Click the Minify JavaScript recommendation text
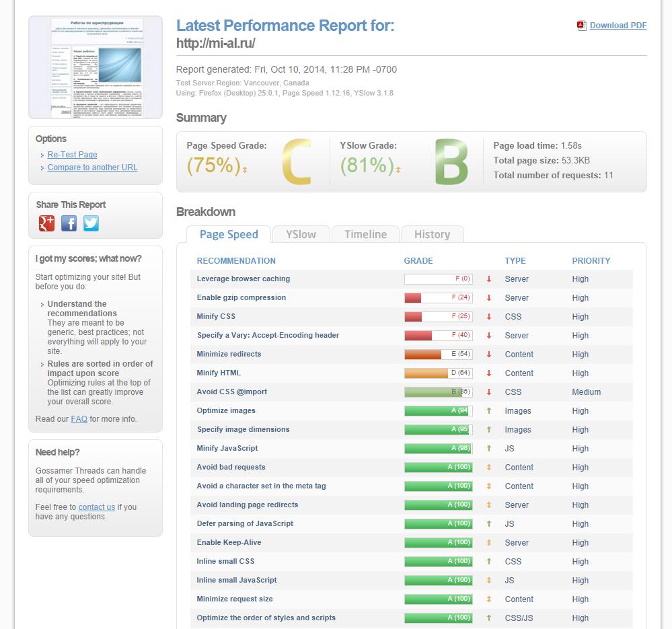Viewport: 672px width, 629px height. [227, 448]
